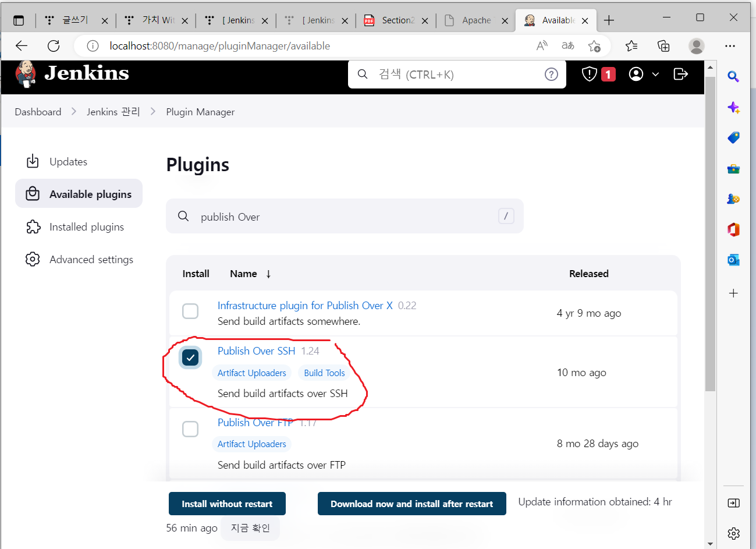This screenshot has width=756, height=549.
Task: Open the Shopping tag icon in the sidebar
Action: point(733,137)
